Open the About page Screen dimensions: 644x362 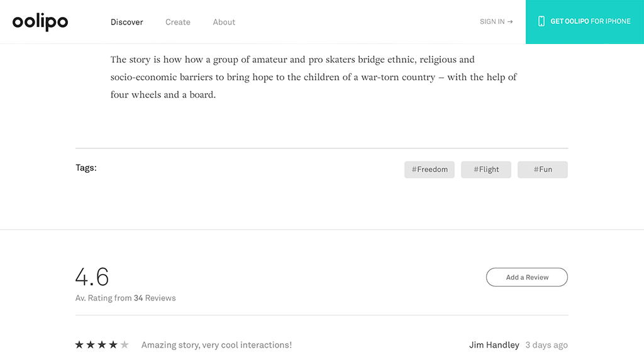point(224,22)
